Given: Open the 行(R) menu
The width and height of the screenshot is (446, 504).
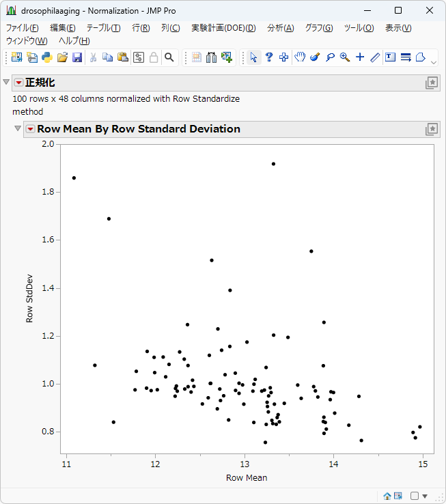Looking at the screenshot, I should point(141,28).
